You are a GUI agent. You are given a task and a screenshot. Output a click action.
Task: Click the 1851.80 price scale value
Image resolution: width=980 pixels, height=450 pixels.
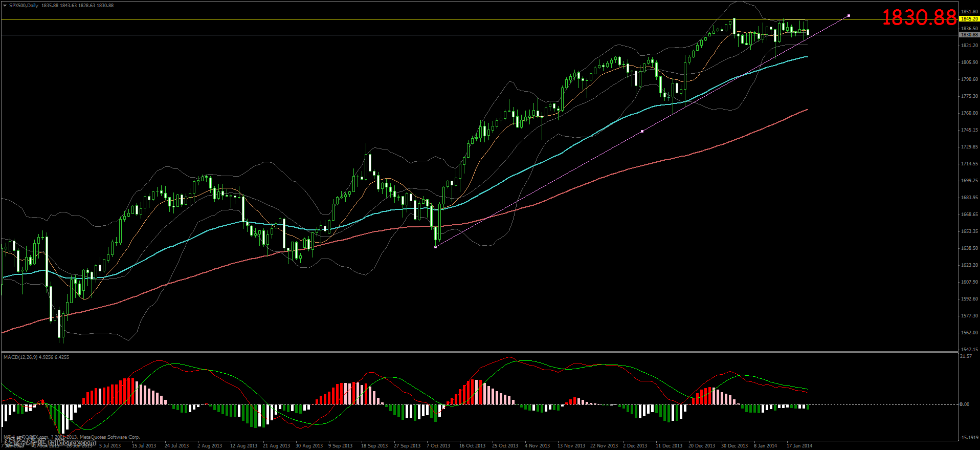(969, 12)
